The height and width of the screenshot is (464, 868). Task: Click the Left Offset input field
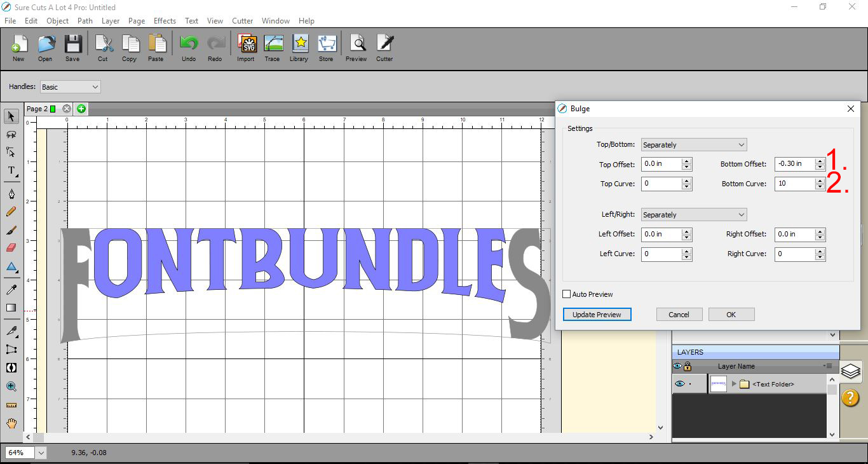click(661, 234)
